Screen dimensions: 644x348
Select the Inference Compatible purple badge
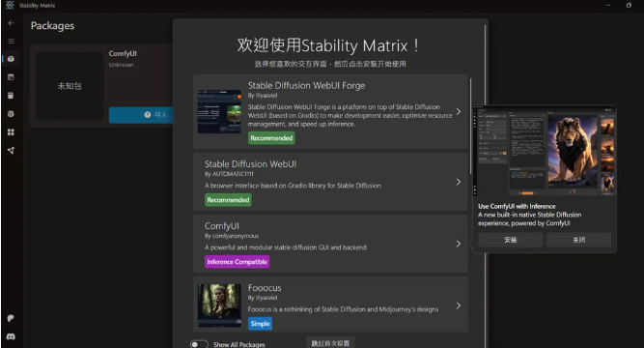pos(237,262)
